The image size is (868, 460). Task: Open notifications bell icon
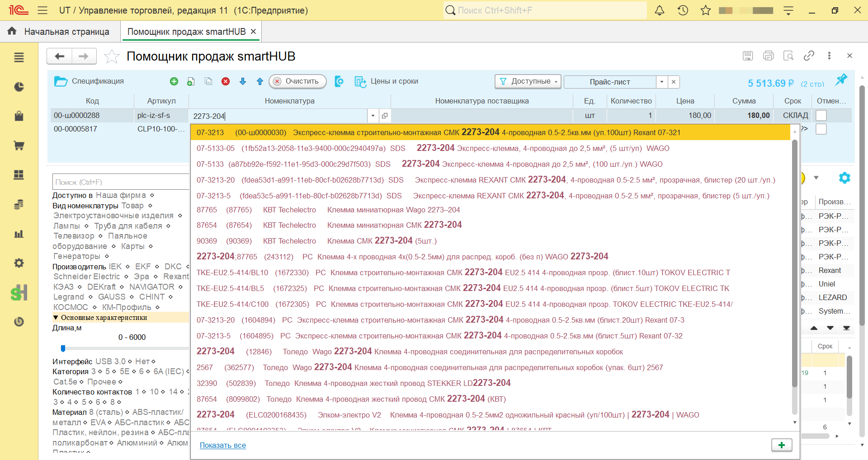660,10
